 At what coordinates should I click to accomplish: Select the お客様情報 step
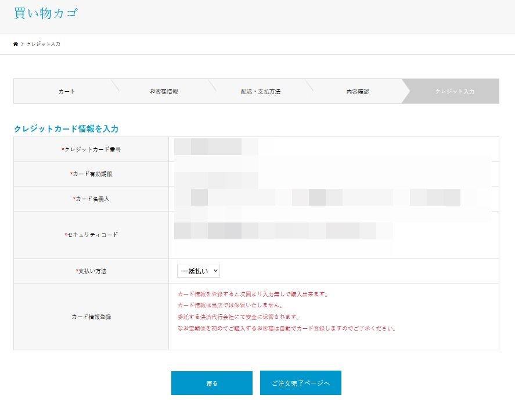164,91
